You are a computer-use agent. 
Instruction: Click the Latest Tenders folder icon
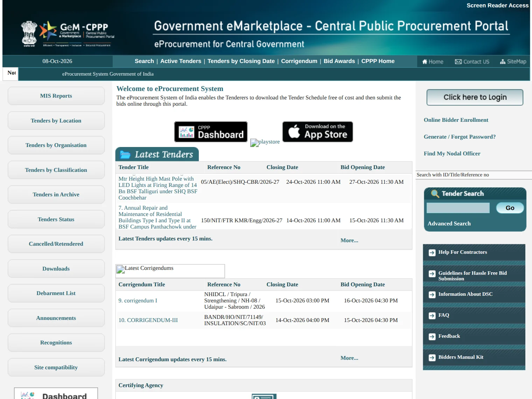click(125, 154)
